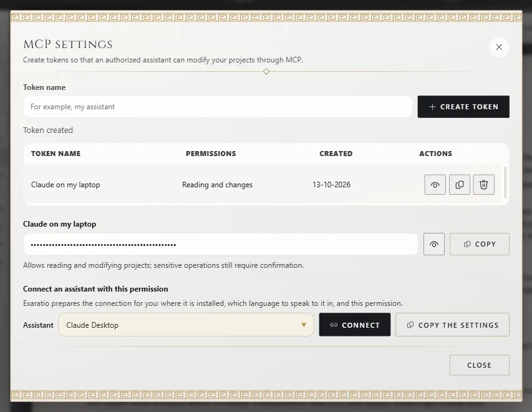532x412 pixels.
Task: Delete the Claude on my laptop token
Action: (484, 184)
